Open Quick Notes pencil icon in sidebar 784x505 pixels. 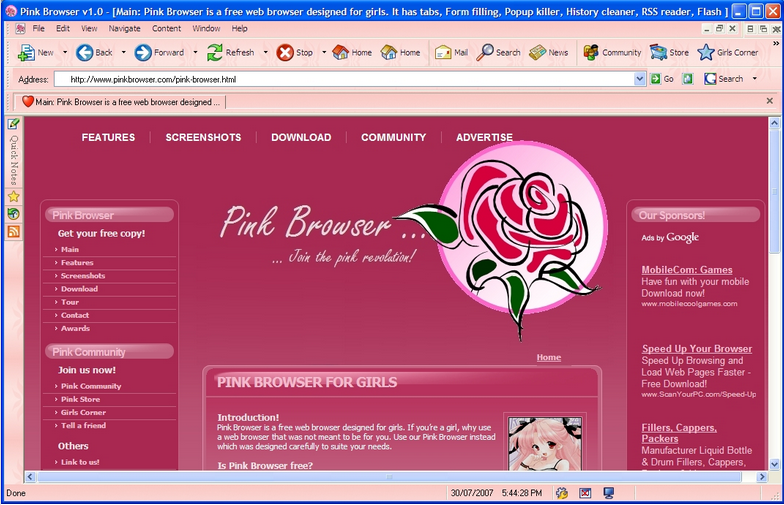pos(14,124)
